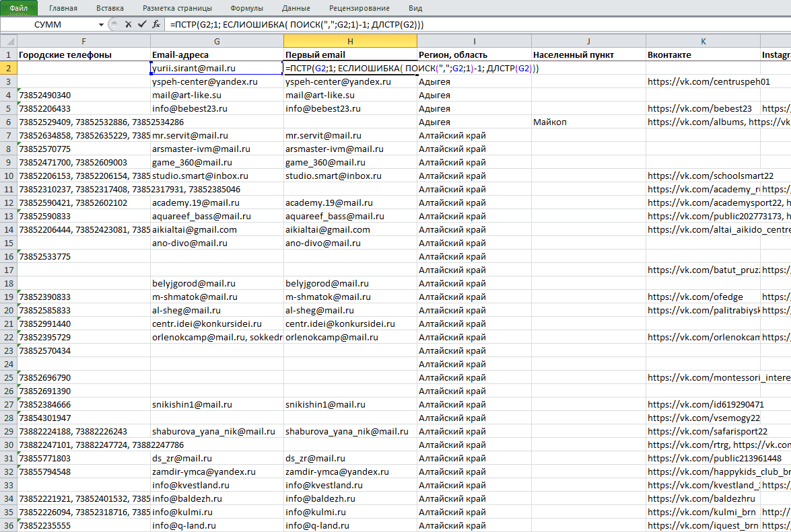Click link https://vk.com/baldezhru
The image size is (791, 532).
point(701,499)
